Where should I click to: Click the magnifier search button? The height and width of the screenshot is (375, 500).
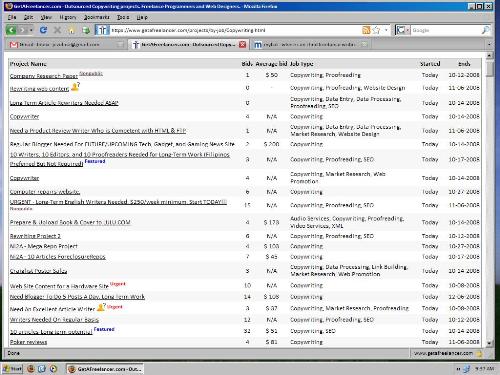coord(486,30)
